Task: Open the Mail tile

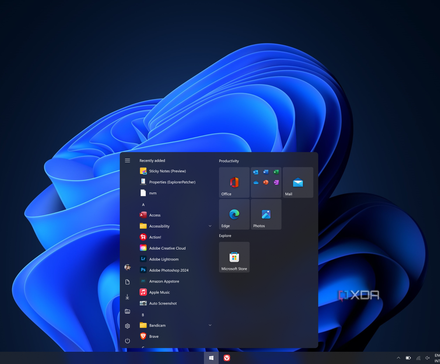Action: coord(298,182)
